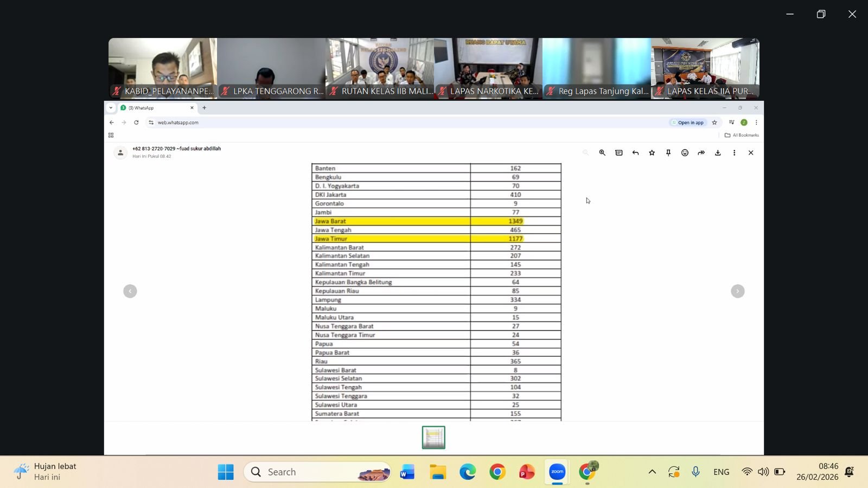The width and height of the screenshot is (868, 488).
Task: Click the reply arrow in viewer toolbar
Action: [635, 153]
